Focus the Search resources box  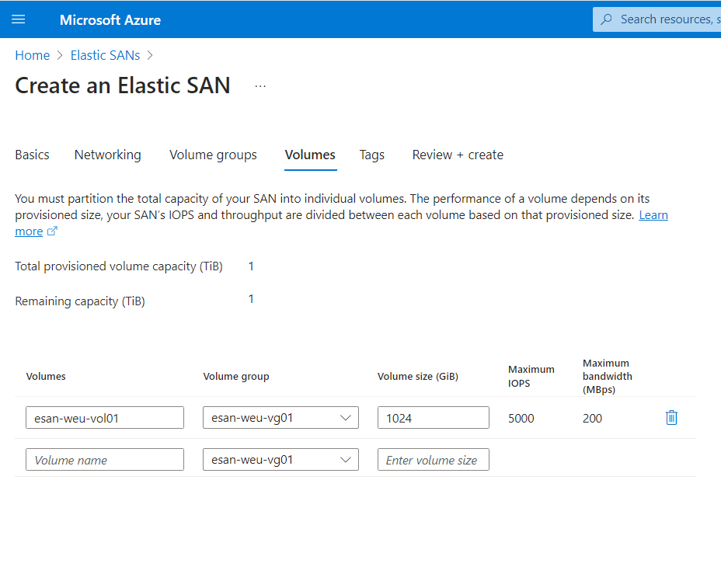click(657, 19)
